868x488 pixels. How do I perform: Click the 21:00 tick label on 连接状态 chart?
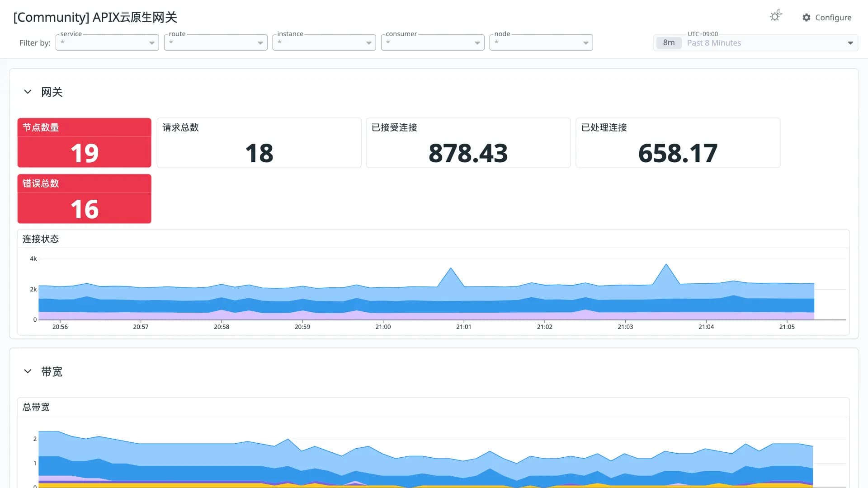coord(383,327)
